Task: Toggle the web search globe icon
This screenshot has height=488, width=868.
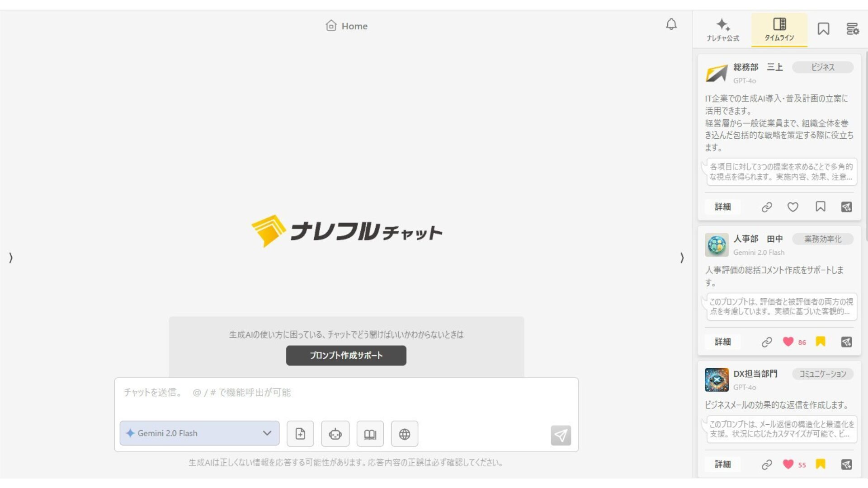Action: 405,434
